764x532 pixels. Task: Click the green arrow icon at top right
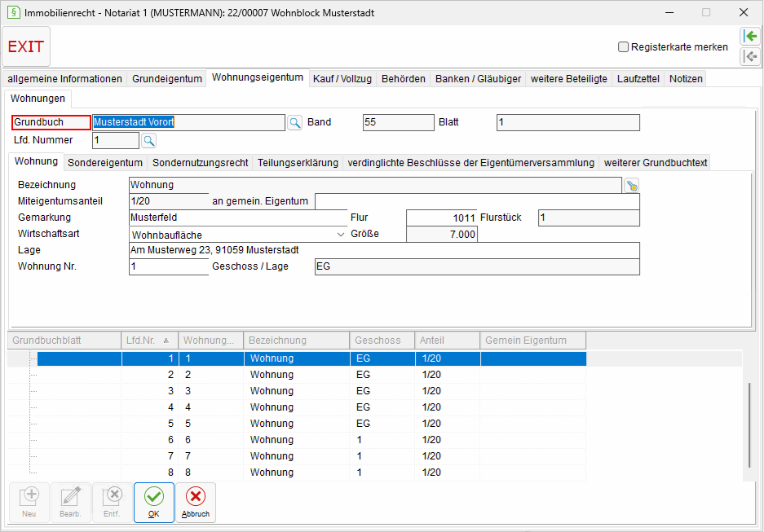pyautogui.click(x=750, y=36)
